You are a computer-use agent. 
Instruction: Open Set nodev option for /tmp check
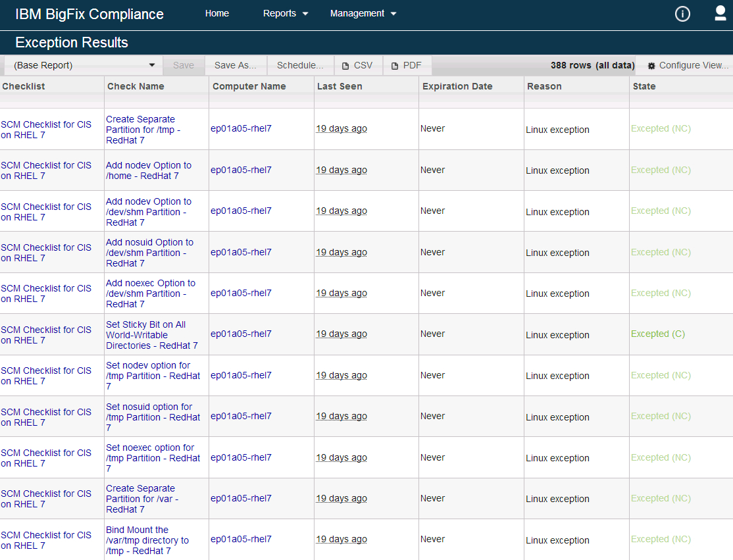153,376
